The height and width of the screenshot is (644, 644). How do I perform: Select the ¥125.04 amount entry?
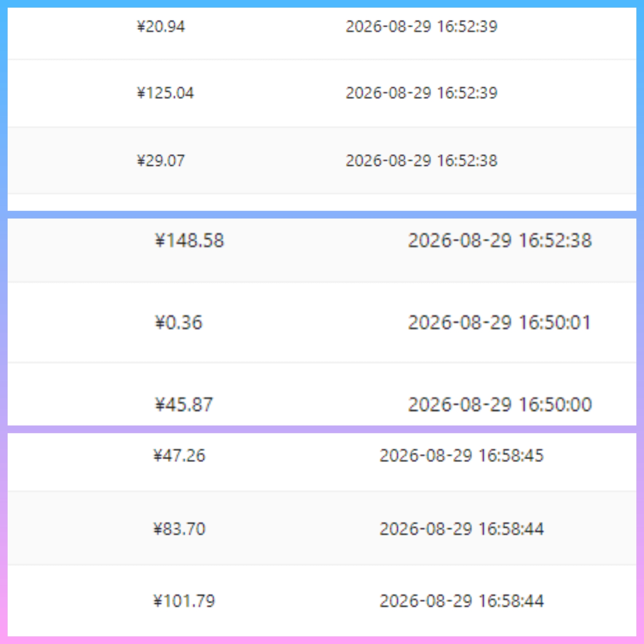click(x=165, y=93)
